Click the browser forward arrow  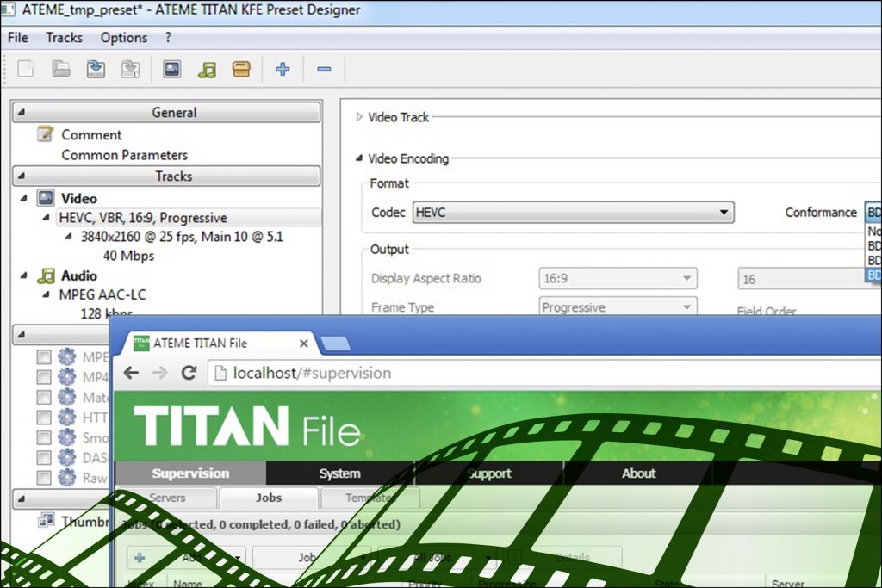(x=159, y=373)
